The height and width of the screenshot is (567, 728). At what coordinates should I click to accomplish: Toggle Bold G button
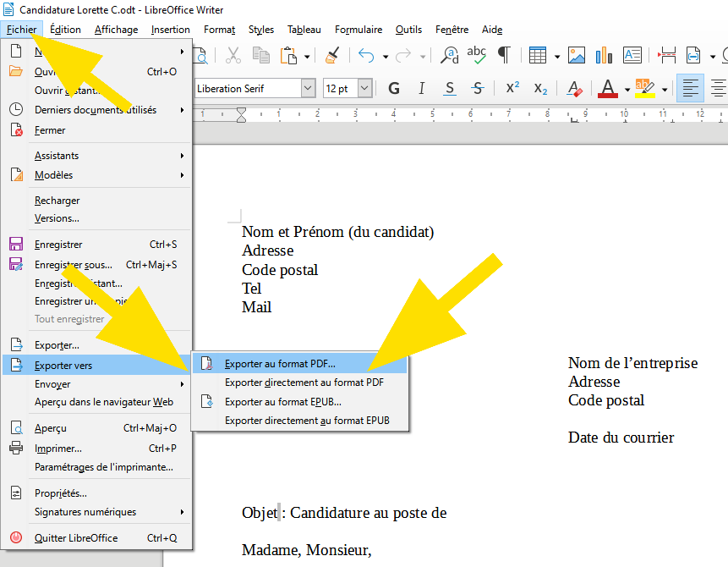coord(394,88)
